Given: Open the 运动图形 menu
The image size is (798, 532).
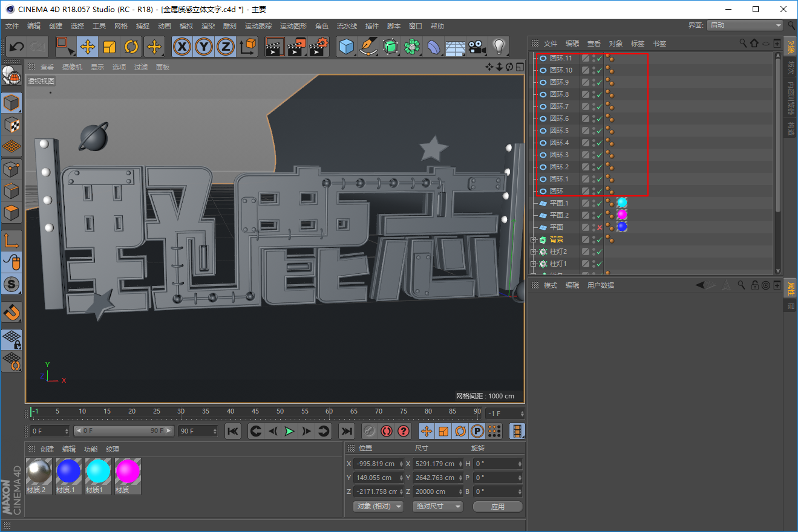Looking at the screenshot, I should tap(293, 26).
